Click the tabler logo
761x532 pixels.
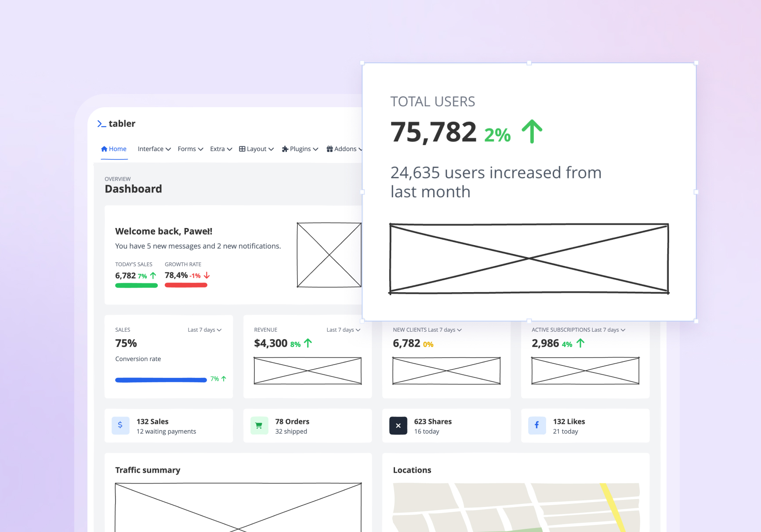[x=116, y=124]
